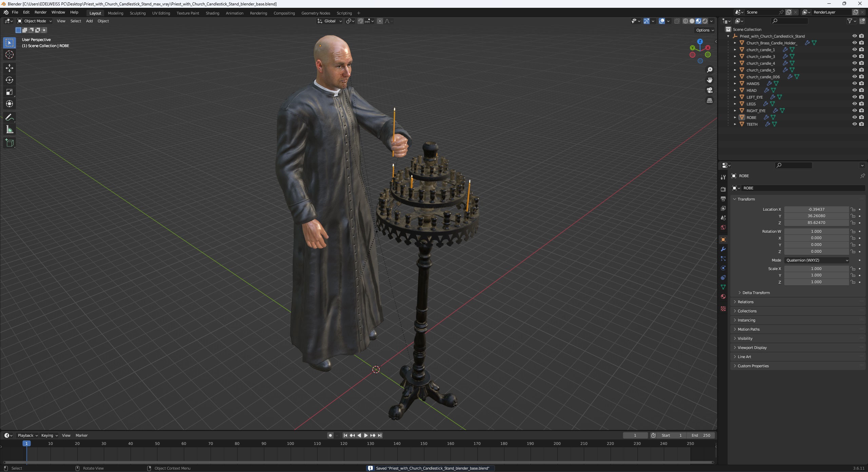Expand the church_candle_1 tree item
Screen dimensions: 868x472
point(735,50)
